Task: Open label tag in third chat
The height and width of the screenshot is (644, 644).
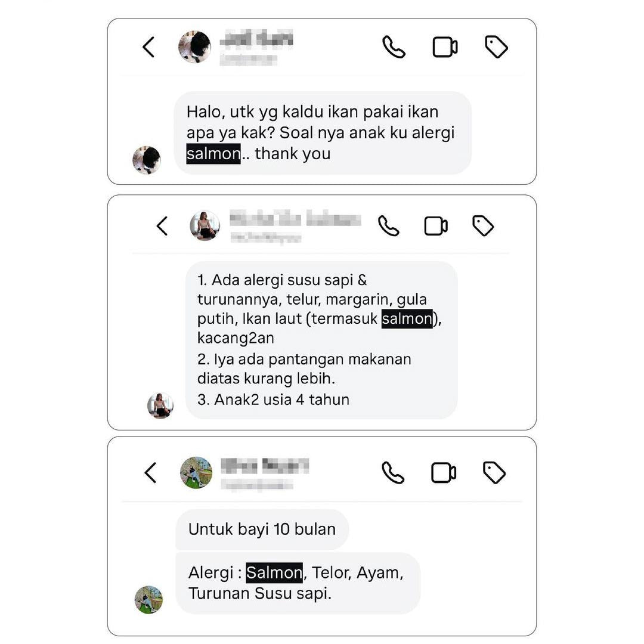Action: click(494, 472)
